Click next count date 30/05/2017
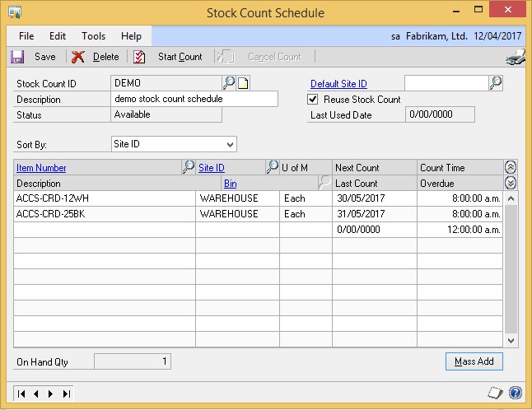This screenshot has height=410, width=532. [x=375, y=198]
